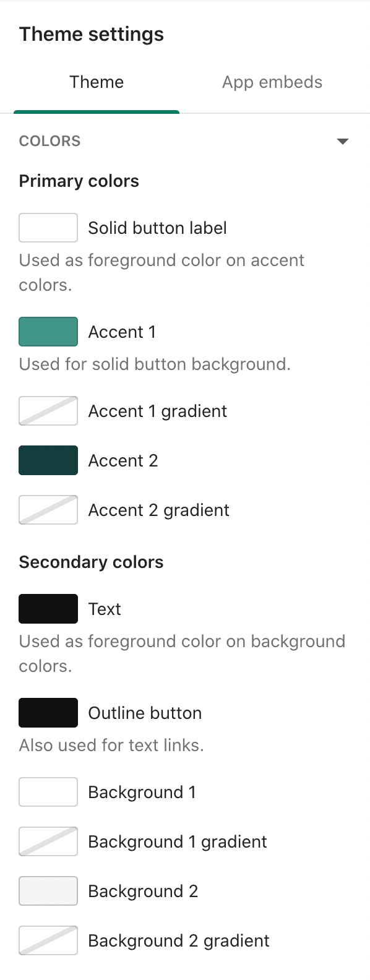Screen dimensions: 370x980
Task: Open the Solid button label color swatch
Action: [x=48, y=228]
